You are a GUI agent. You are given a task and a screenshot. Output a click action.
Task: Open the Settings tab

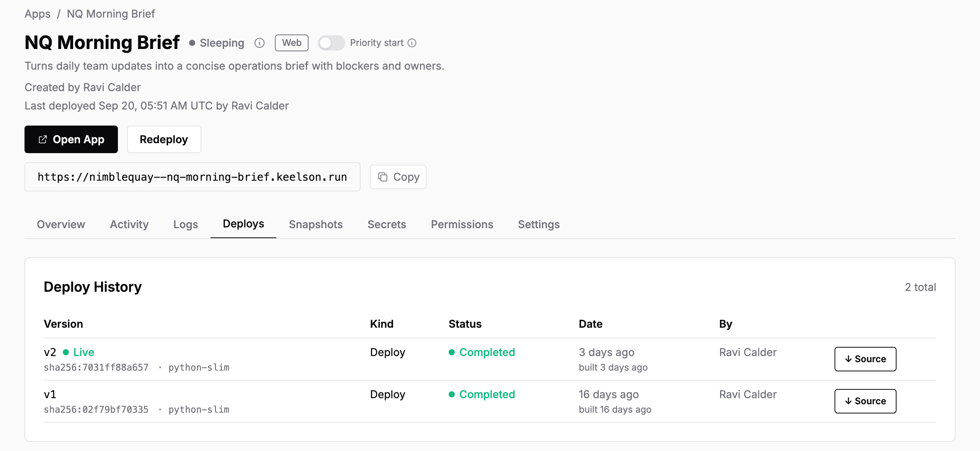539,224
